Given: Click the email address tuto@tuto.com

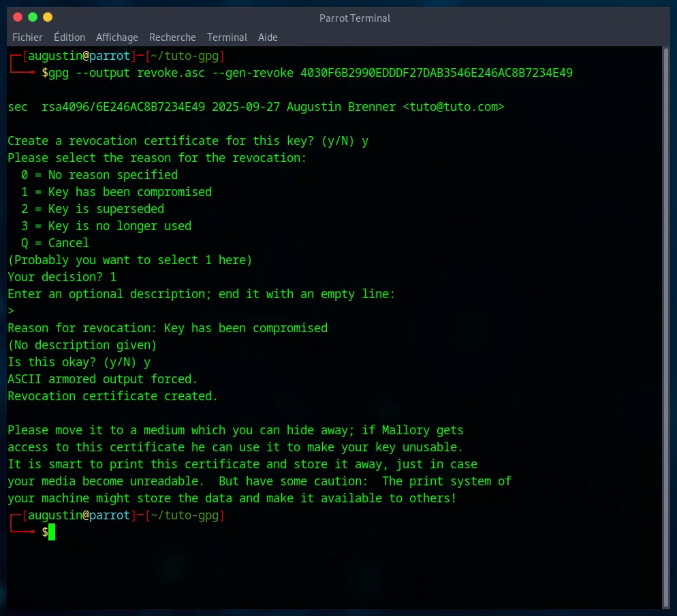Looking at the screenshot, I should (452, 107).
